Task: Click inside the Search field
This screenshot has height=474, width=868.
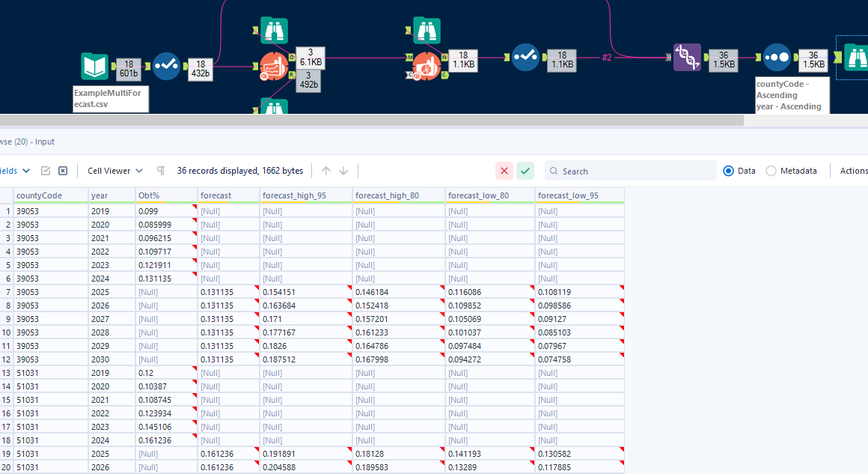Action: point(629,170)
